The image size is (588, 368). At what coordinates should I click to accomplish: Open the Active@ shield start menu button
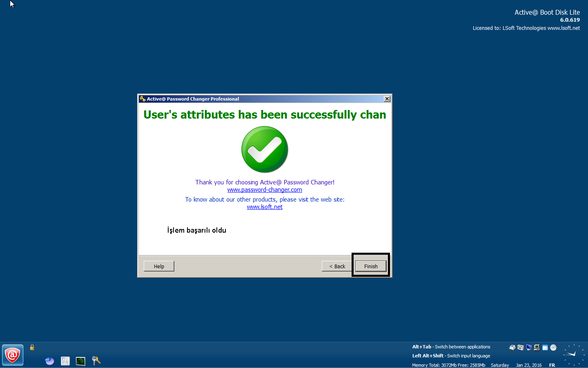point(13,355)
